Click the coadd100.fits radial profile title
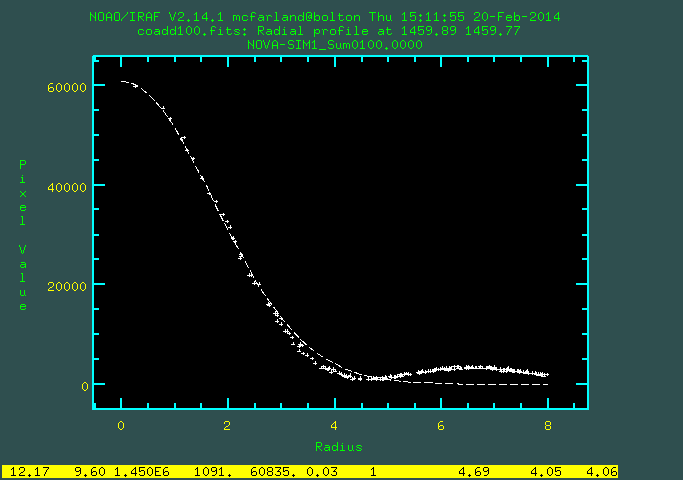 [x=339, y=31]
